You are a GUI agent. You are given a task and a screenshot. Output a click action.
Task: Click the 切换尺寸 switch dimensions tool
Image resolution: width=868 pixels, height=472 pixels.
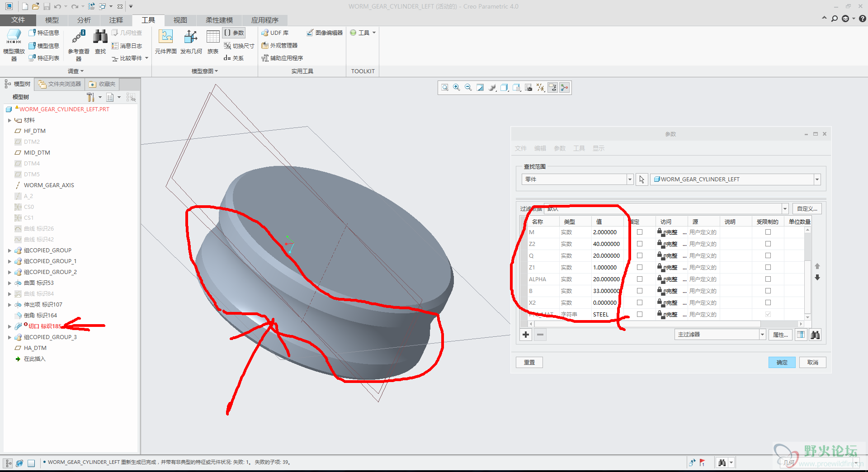239,46
